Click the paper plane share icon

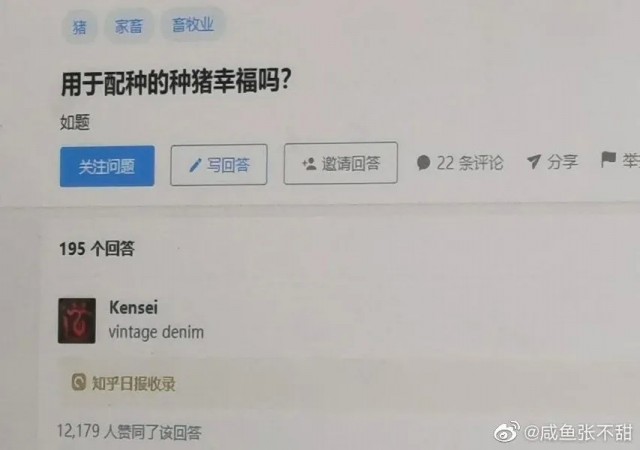(533, 162)
